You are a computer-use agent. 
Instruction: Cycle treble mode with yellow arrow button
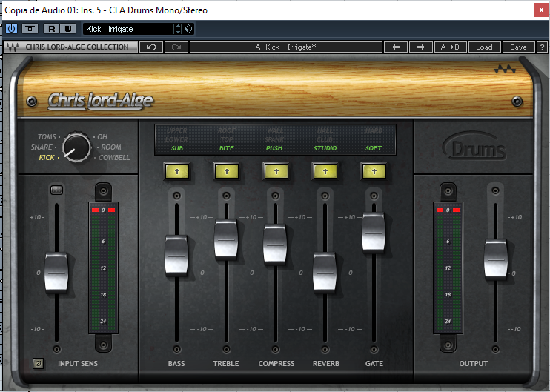pyautogui.click(x=227, y=171)
